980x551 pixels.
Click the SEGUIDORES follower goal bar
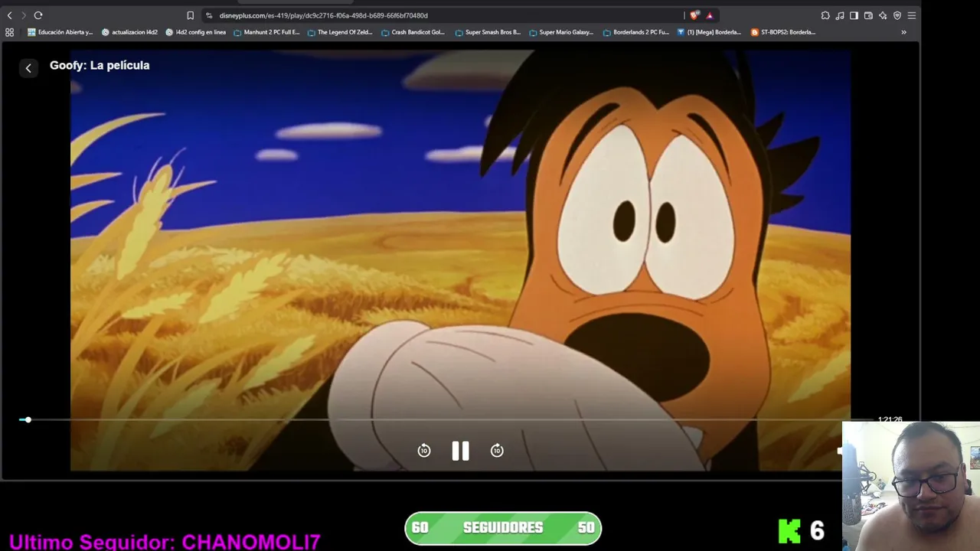point(503,528)
